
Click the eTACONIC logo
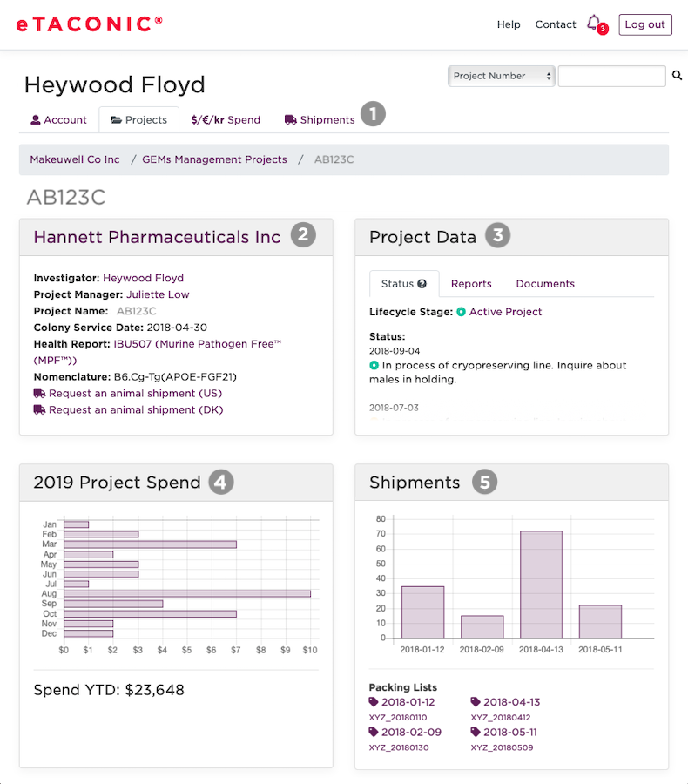pos(89,24)
